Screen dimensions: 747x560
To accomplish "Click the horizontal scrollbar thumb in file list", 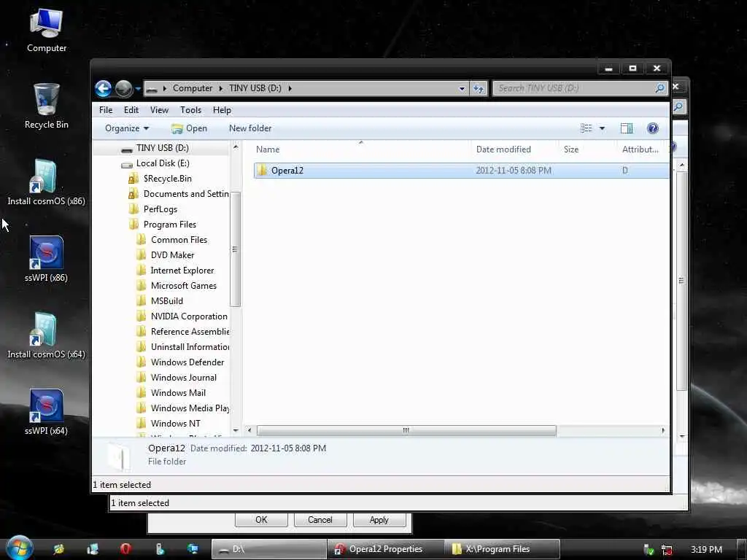I will coord(406,430).
